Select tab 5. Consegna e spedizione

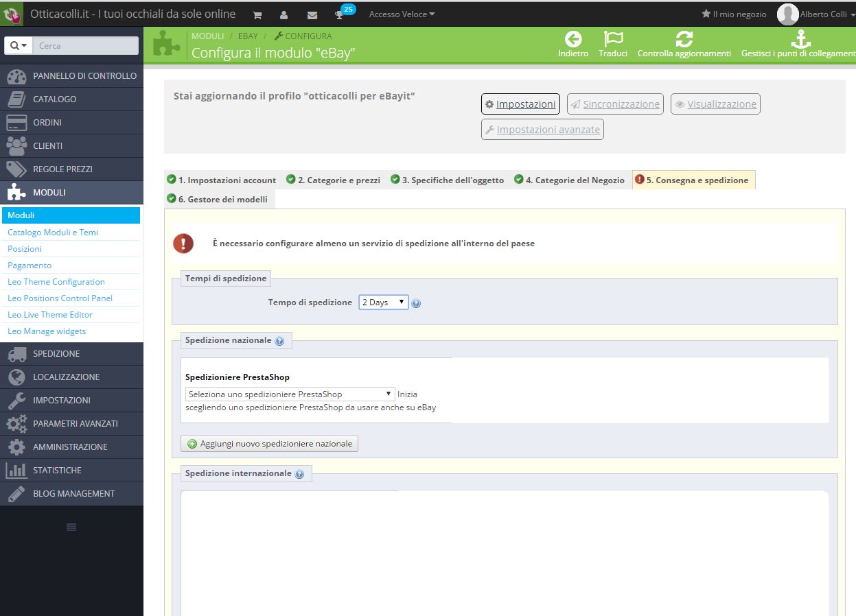point(693,180)
